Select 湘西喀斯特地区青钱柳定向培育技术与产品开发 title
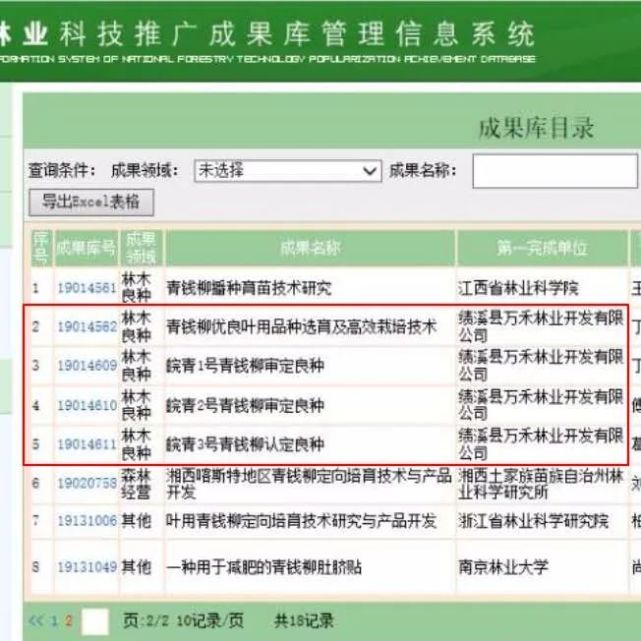 tap(309, 484)
